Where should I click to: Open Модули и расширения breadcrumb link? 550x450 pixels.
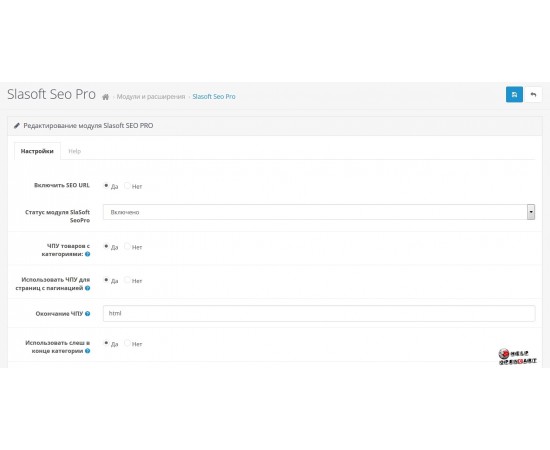(151, 96)
